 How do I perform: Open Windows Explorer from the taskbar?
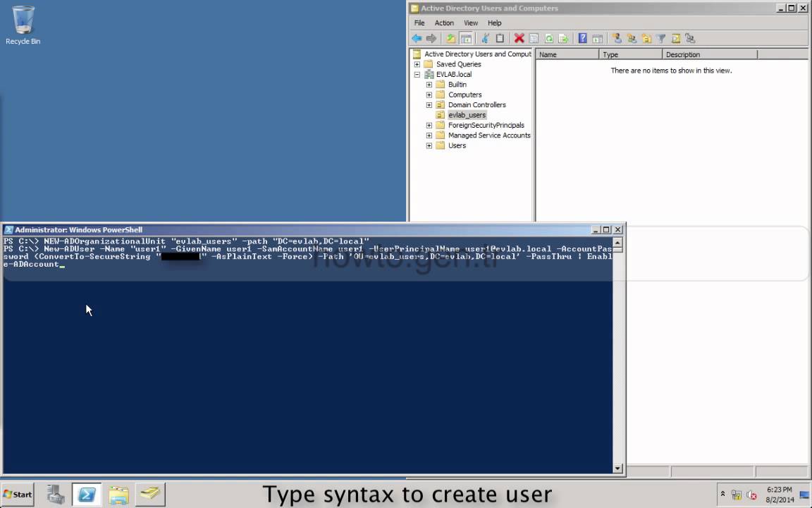118,495
